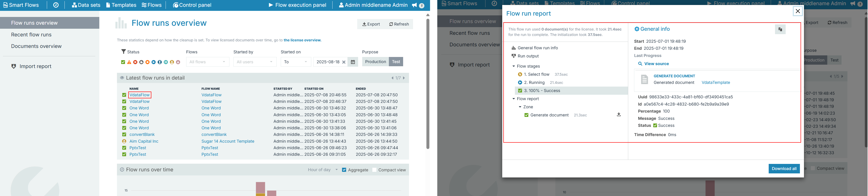Screen dimensions: 868x196
Task: Open the license overview link
Action: pyautogui.click(x=302, y=40)
